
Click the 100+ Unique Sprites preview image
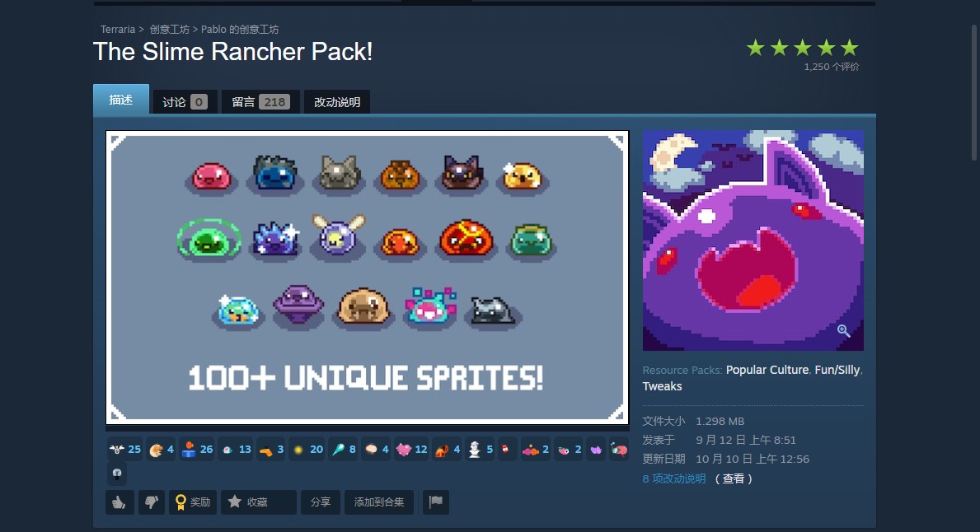367,278
